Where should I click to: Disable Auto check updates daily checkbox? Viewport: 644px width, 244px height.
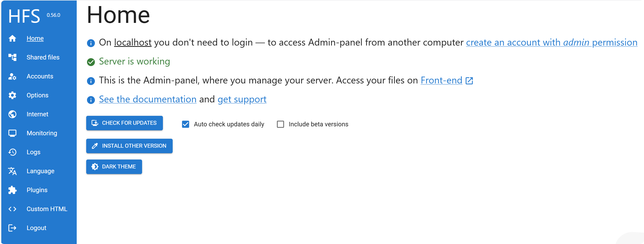[x=186, y=124]
